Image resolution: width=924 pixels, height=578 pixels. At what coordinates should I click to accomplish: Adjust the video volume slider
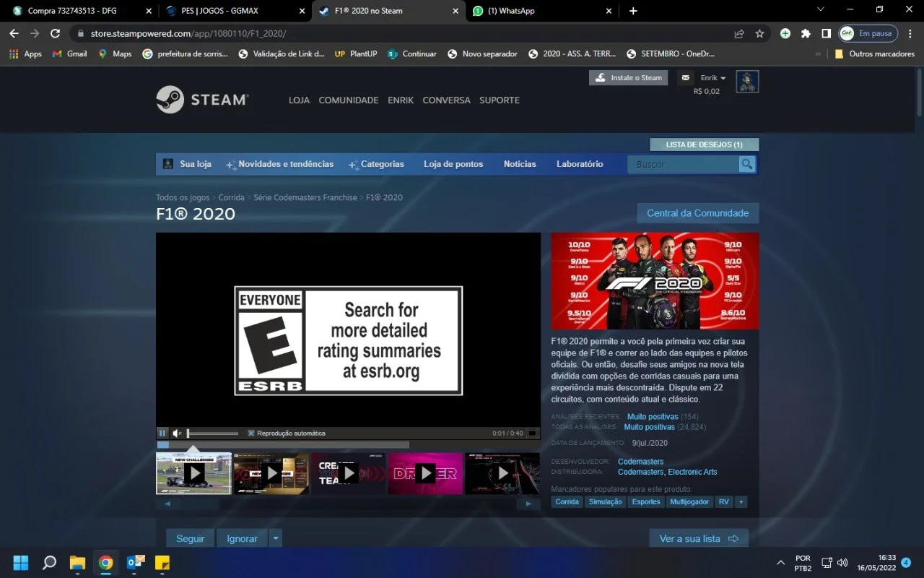[x=213, y=433]
